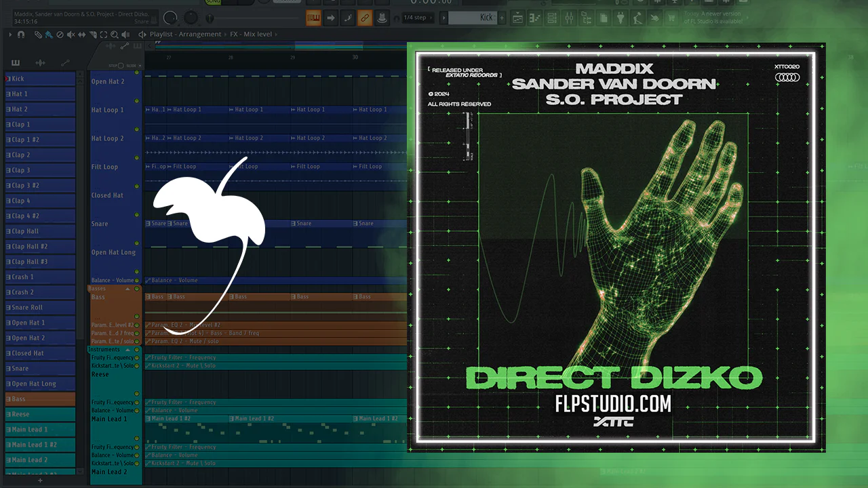
Task: Select the Clap Hall pattern in picker
Action: 40,231
